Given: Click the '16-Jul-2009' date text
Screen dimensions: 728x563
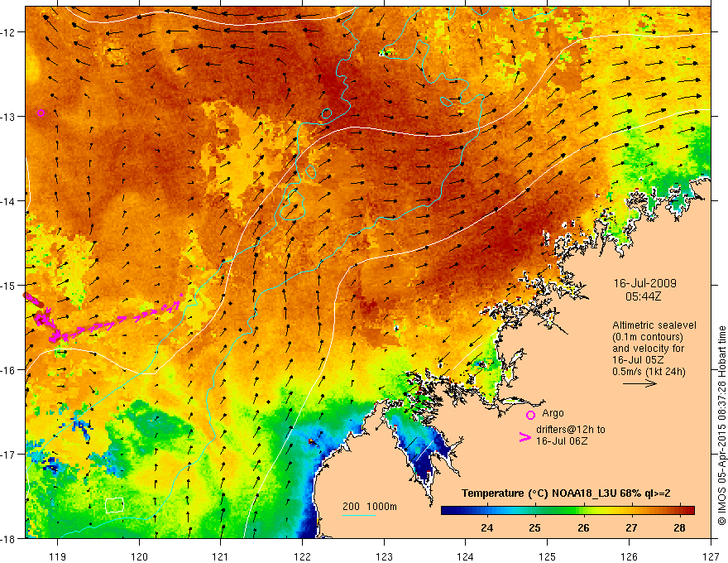Looking at the screenshot, I should (x=644, y=283).
